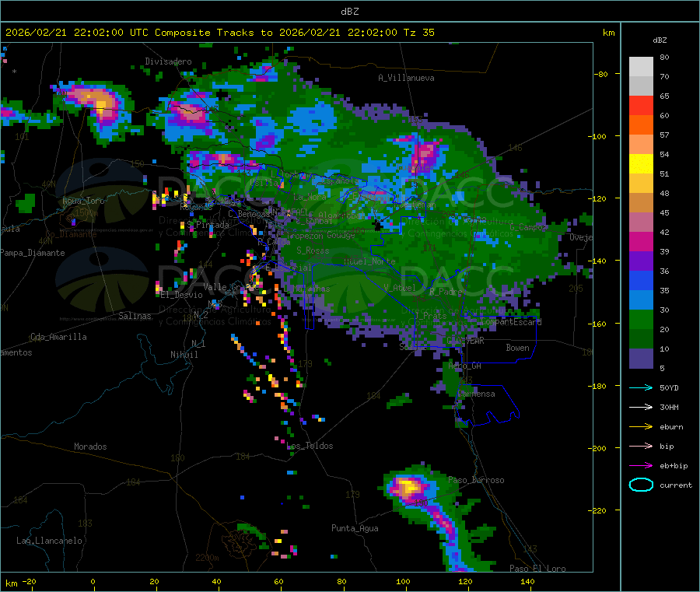Click the G_Campos place label
The image size is (700, 592).
(x=528, y=227)
